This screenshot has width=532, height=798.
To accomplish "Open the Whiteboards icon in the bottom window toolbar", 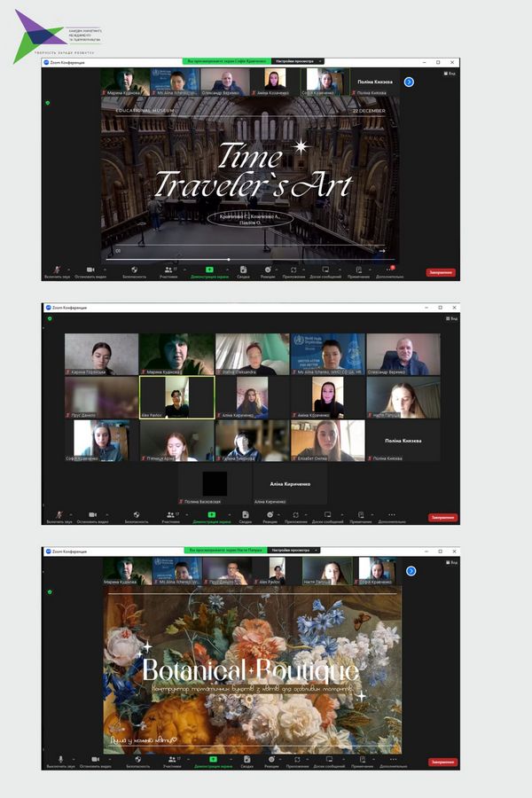I will point(325,760).
